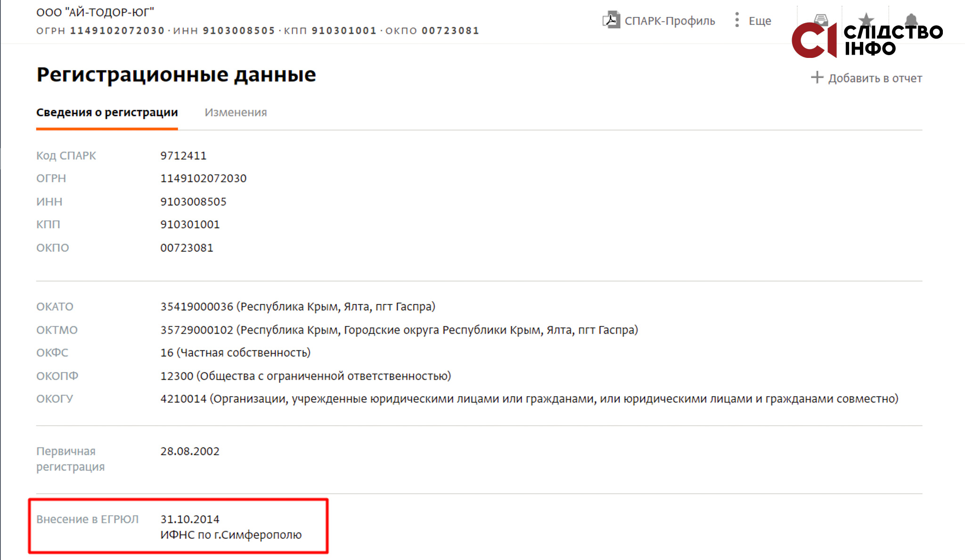Viewport: 965px width, 560px height.
Task: Click the inbox tray icon
Action: (x=820, y=19)
